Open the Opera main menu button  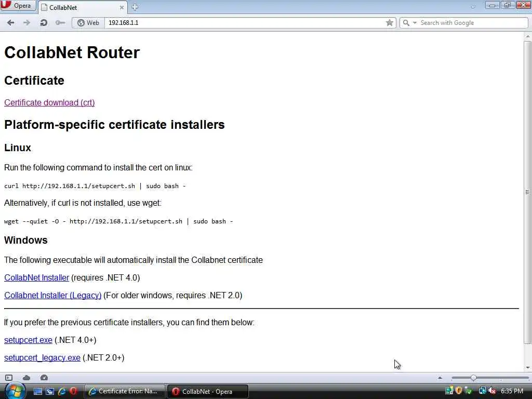coord(18,6)
